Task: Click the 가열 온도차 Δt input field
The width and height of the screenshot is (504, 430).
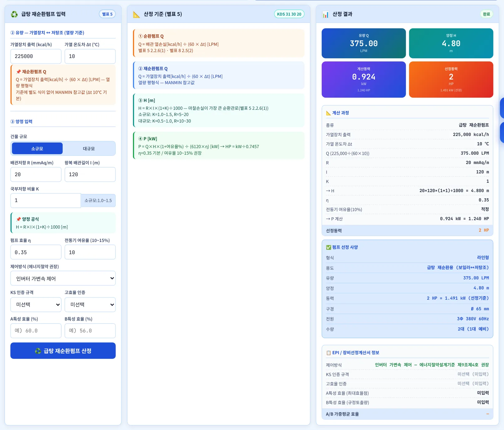Action: (x=90, y=56)
